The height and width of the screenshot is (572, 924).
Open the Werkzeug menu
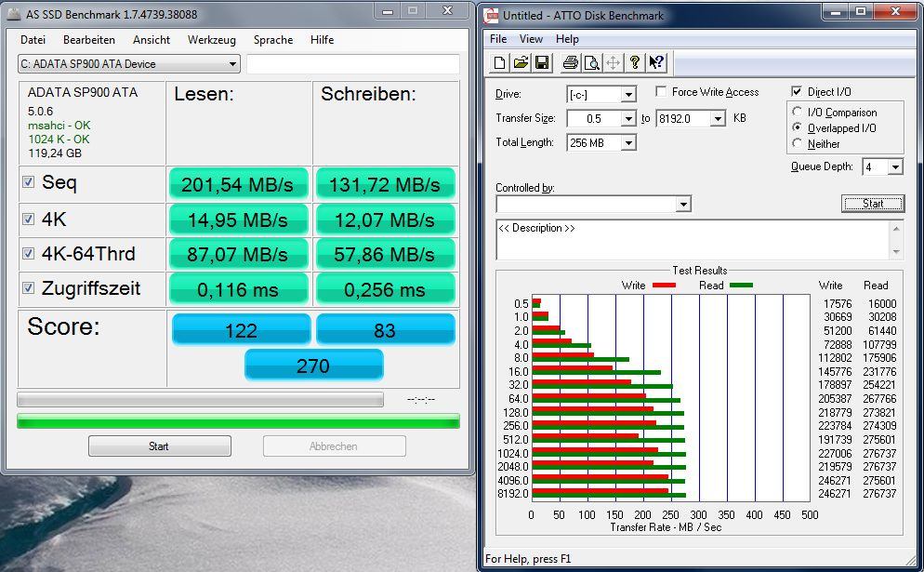[x=212, y=39]
